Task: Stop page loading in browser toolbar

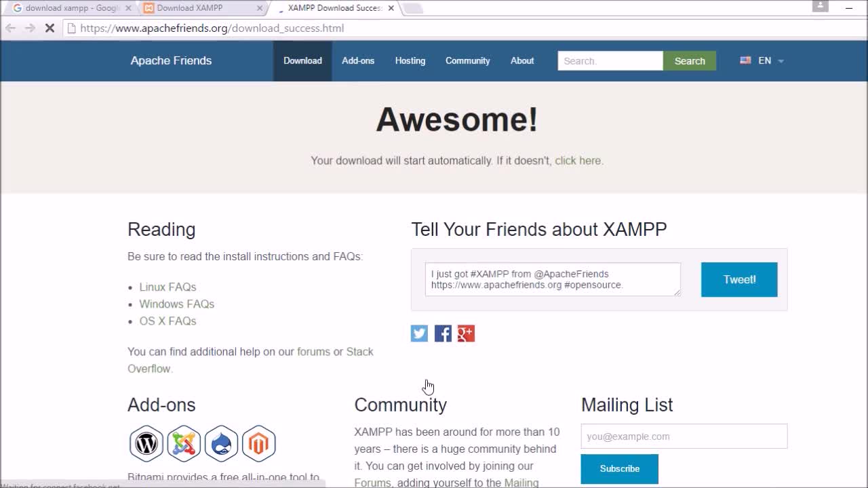Action: click(50, 28)
